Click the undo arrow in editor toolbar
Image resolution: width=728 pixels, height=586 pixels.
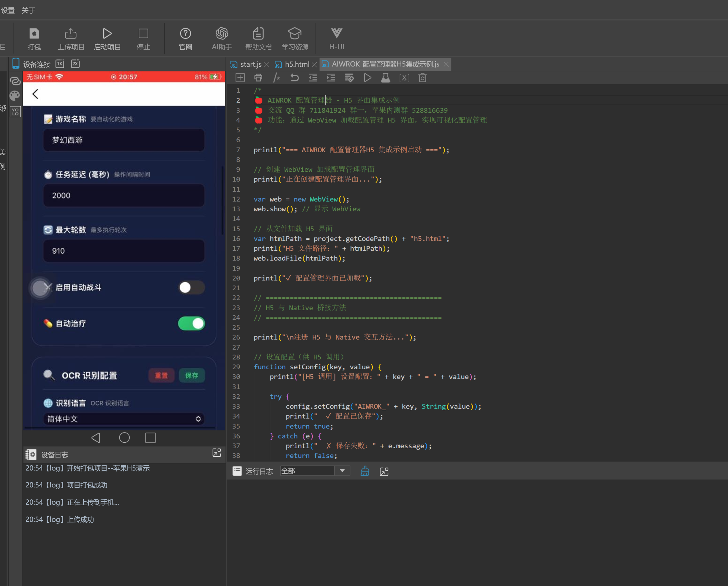pyautogui.click(x=294, y=78)
